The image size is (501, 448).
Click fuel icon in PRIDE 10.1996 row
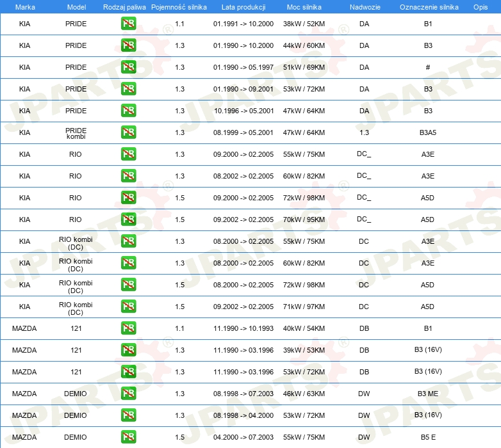(x=128, y=111)
